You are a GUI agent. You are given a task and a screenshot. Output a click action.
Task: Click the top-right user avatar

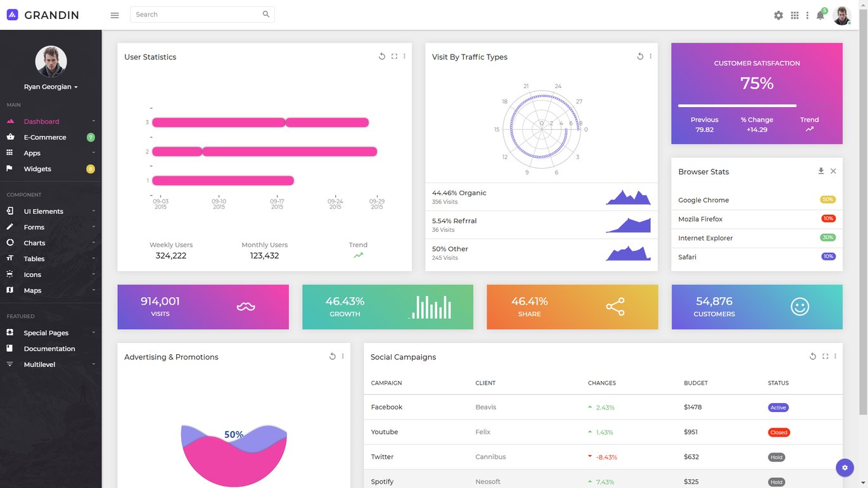tap(841, 15)
